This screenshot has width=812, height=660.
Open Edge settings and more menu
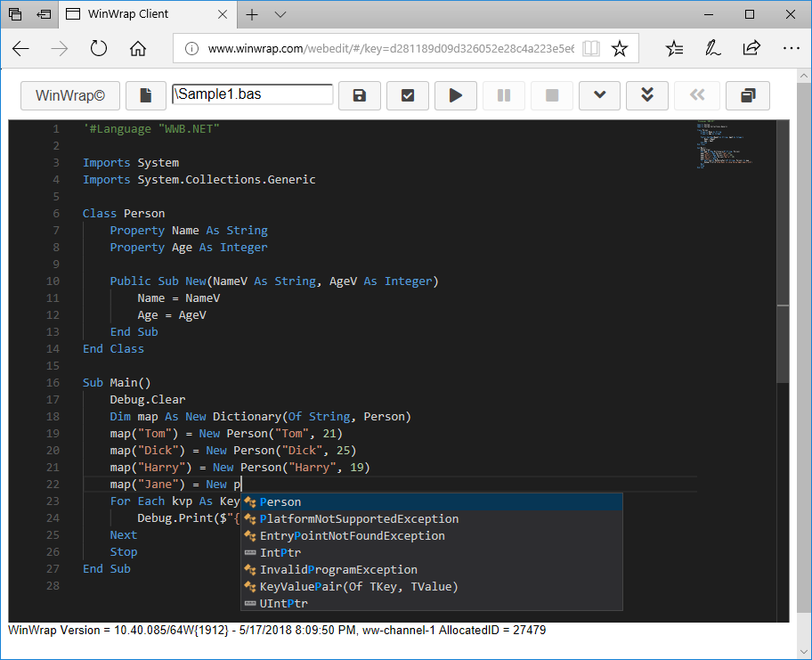click(x=790, y=49)
